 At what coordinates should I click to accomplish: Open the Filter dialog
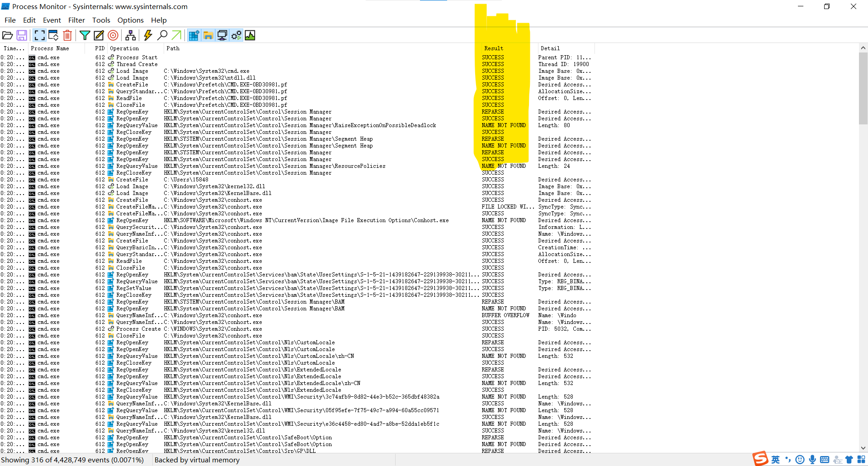click(x=85, y=35)
